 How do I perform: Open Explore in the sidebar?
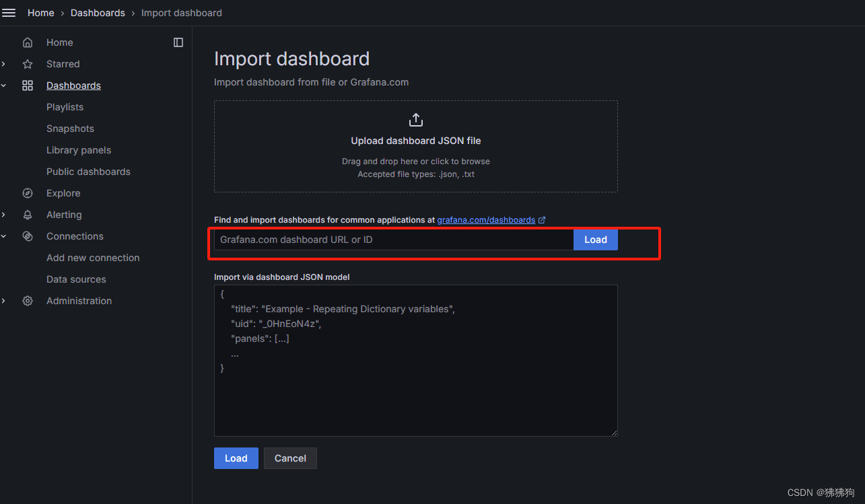point(63,193)
